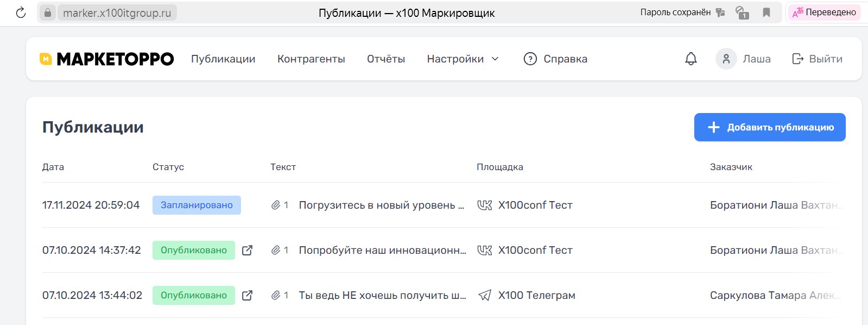
Task: Click attachment paperclip in the 17.11.2024 row
Action: 276,205
